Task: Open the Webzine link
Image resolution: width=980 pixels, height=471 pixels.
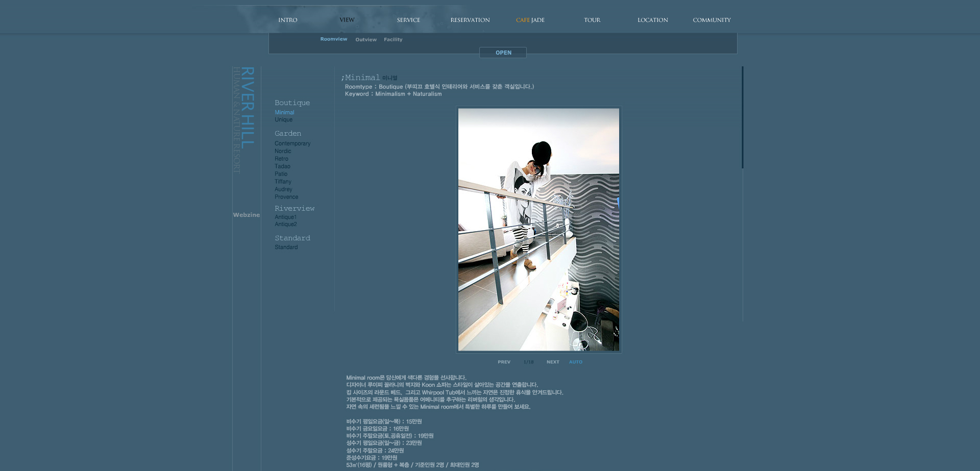Action: pyautogui.click(x=247, y=215)
